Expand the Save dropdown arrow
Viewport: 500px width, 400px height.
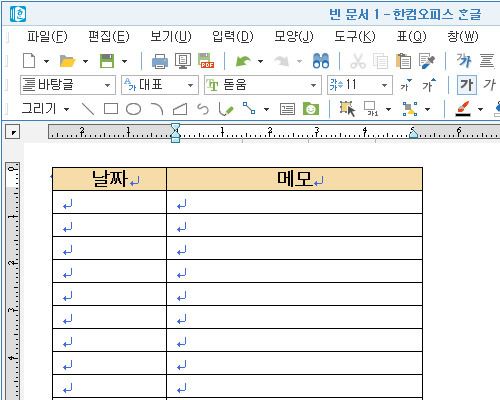[x=124, y=61]
